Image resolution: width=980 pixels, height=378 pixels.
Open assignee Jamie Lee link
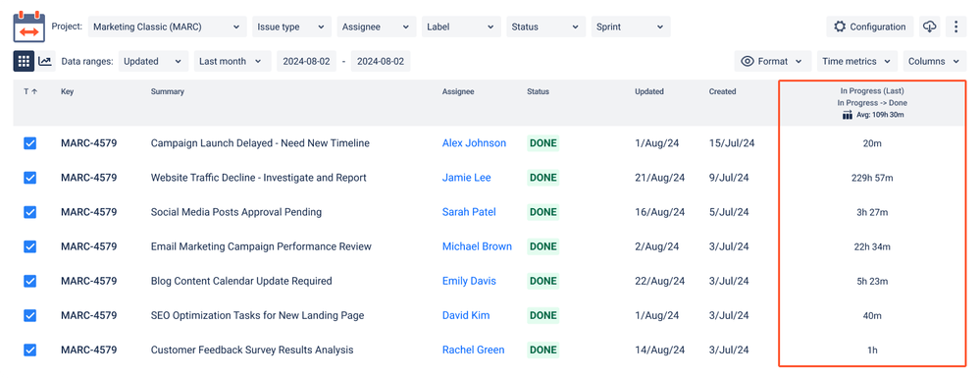pos(466,178)
